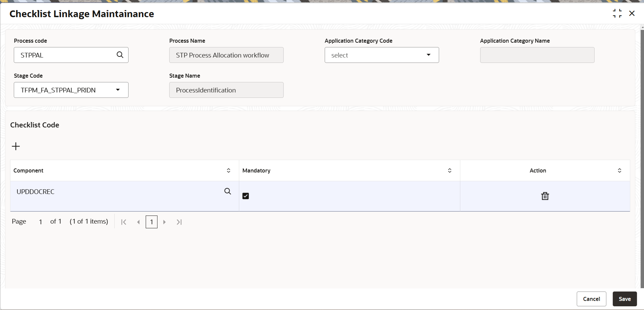644x310 pixels.
Task: Go to previous page arrow icon
Action: [138, 222]
